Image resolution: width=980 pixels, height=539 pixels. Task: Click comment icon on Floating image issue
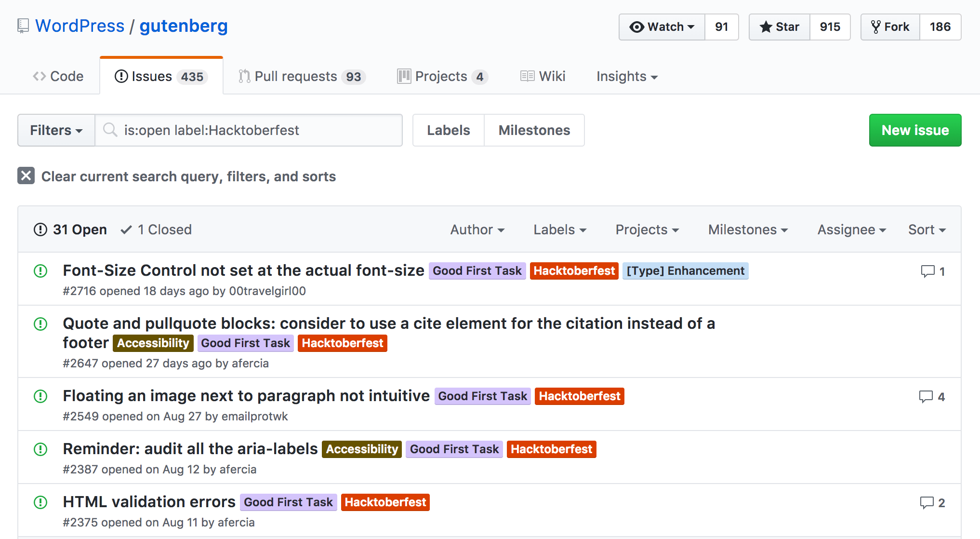pos(926,397)
